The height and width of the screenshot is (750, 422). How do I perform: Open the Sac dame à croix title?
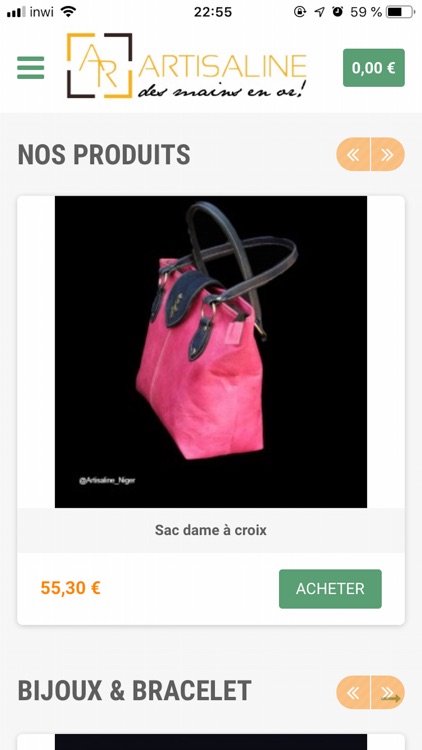tap(211, 530)
